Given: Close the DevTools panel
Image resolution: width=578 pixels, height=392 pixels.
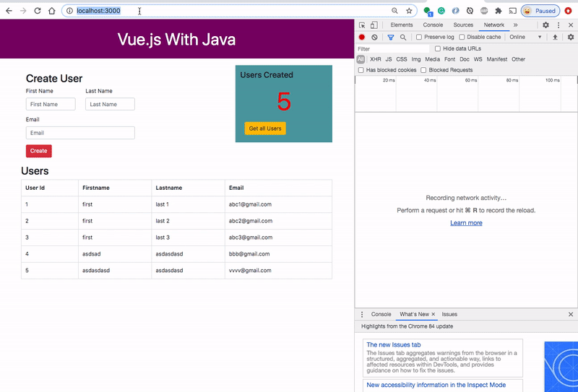Looking at the screenshot, I should 571,25.
